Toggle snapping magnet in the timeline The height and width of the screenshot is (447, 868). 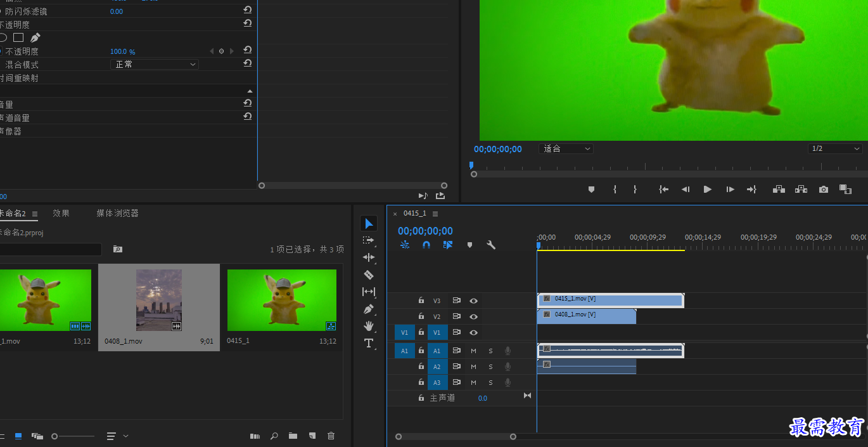(426, 245)
